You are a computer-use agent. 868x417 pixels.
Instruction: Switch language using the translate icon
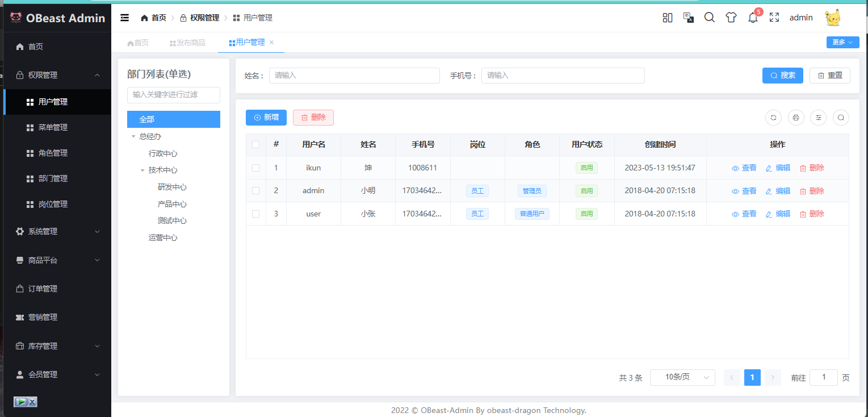[x=688, y=18]
